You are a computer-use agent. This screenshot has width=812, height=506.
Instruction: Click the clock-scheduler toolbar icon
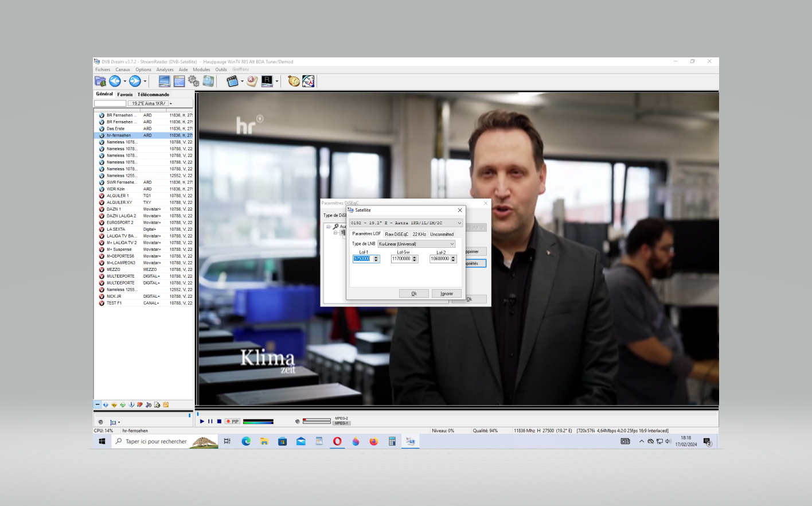(x=309, y=81)
